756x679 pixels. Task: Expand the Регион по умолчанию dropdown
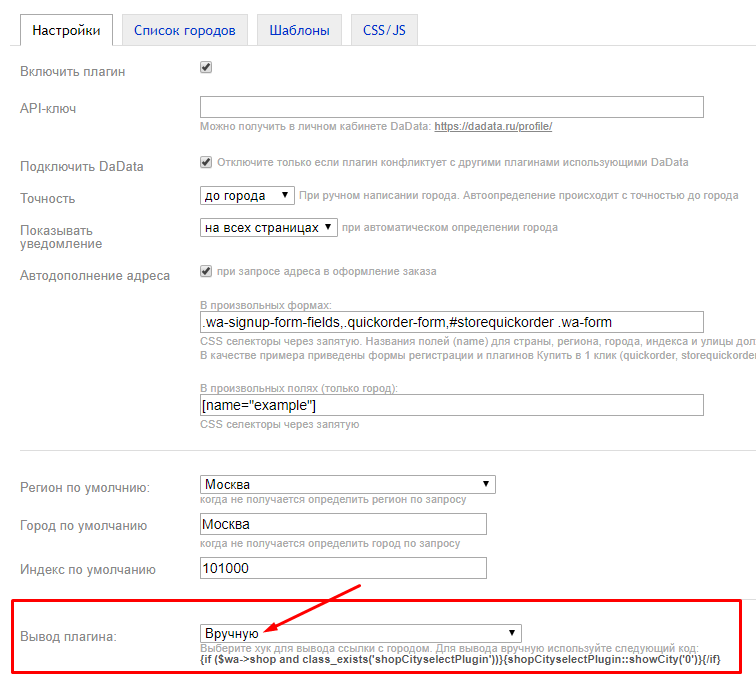coord(347,485)
